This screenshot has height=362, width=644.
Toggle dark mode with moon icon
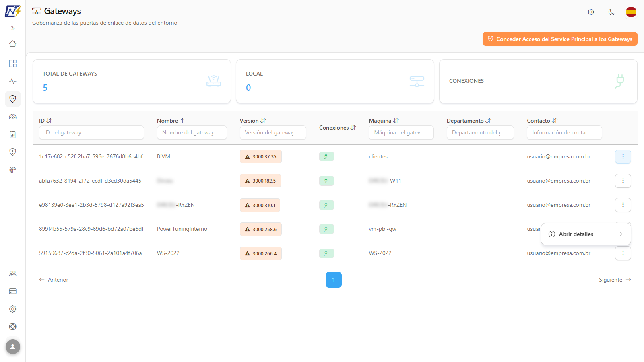[611, 12]
